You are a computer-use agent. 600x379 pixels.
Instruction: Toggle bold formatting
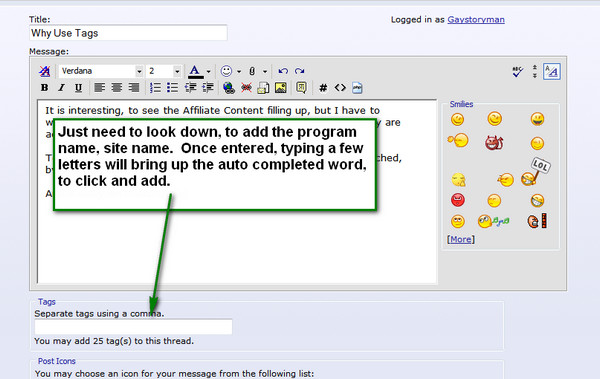pyautogui.click(x=44, y=88)
